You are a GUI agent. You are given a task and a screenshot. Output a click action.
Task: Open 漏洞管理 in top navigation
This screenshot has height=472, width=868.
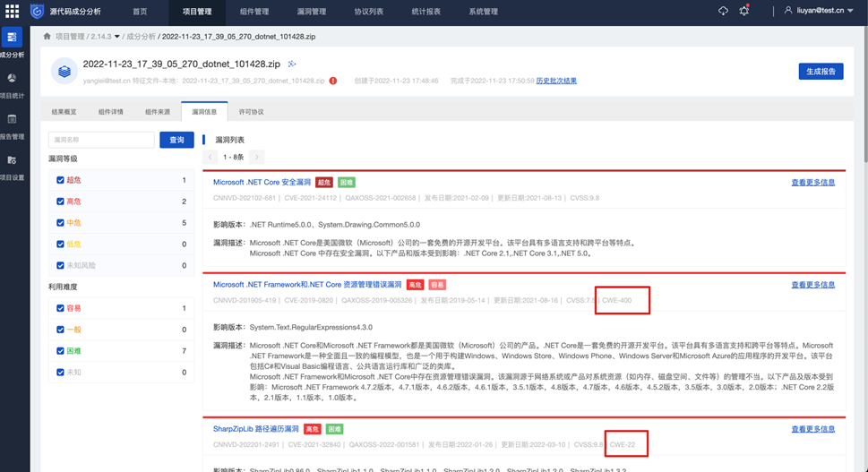pos(311,12)
